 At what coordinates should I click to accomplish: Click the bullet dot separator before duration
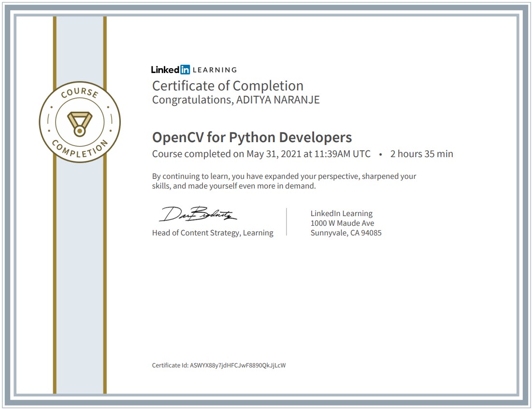tap(381, 155)
